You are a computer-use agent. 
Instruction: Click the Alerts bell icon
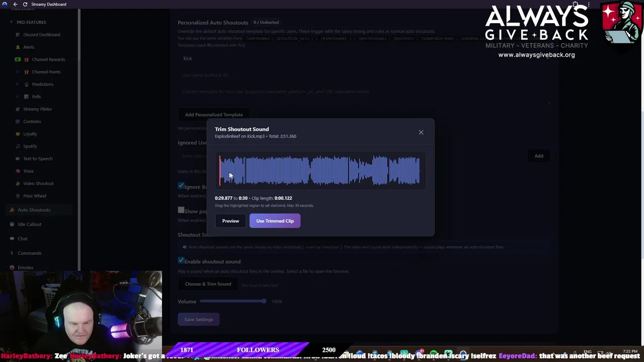click(x=18, y=47)
